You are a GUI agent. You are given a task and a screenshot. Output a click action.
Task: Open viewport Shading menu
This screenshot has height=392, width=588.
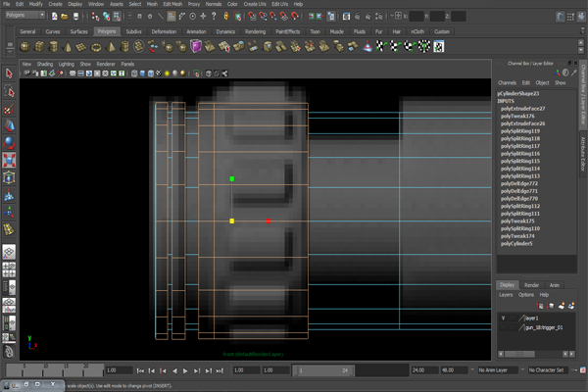click(x=45, y=64)
